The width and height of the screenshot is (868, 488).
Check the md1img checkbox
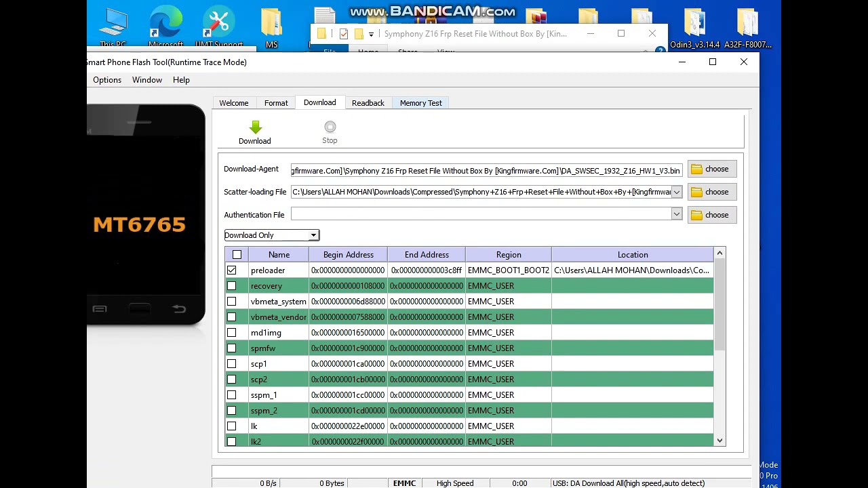[232, 333]
